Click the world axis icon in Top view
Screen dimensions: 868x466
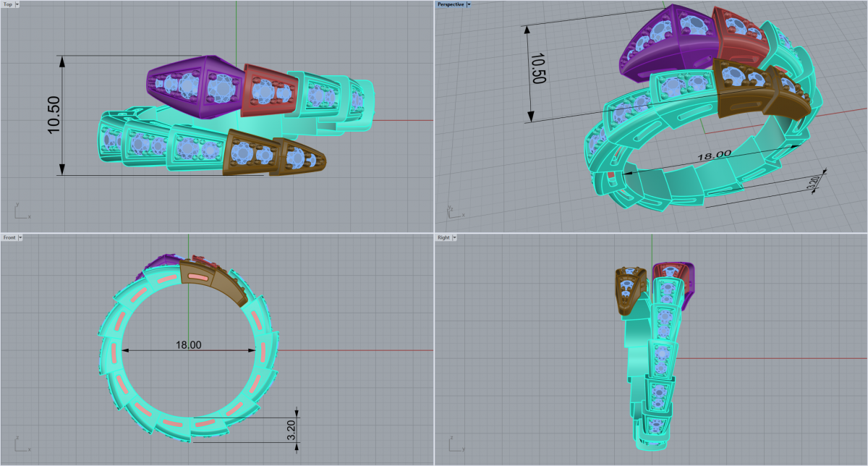point(22,212)
